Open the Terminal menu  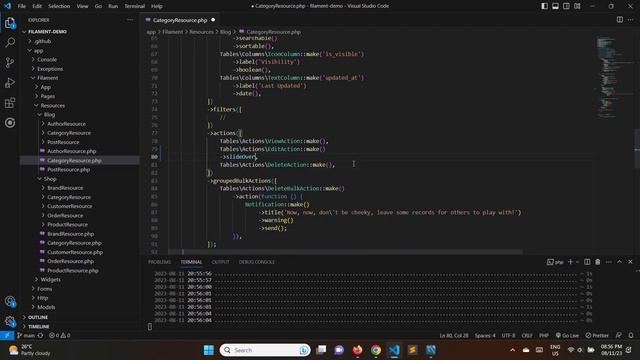pos(135,6)
